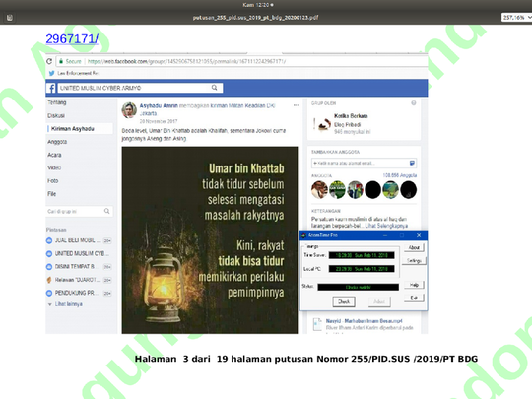Open the Anggota sidebar item
The image size is (532, 399).
point(57,142)
